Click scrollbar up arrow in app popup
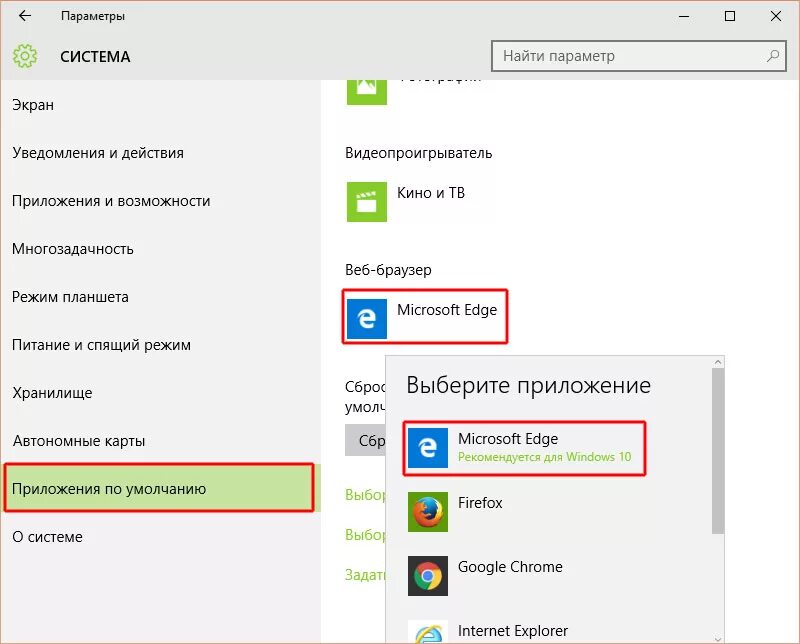 [x=718, y=362]
